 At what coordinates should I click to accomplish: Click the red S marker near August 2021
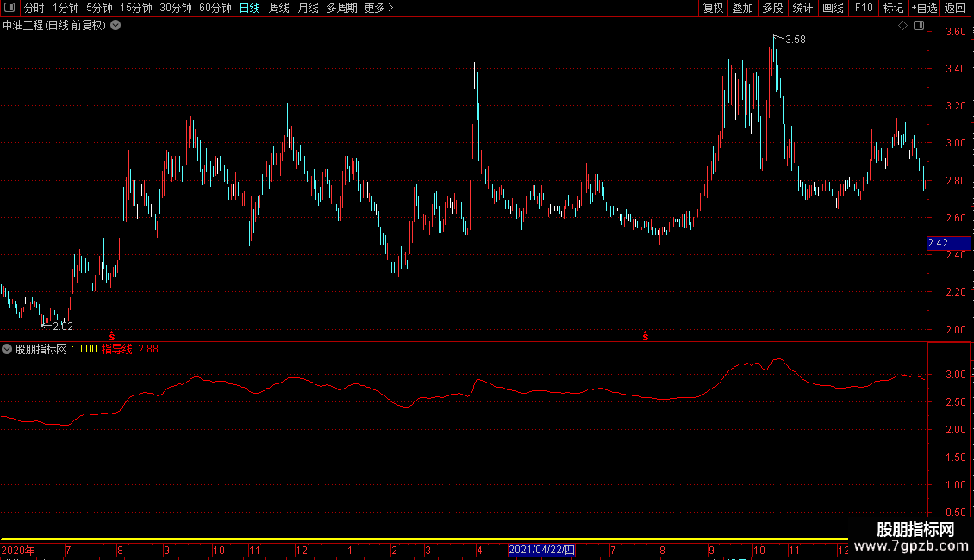pyautogui.click(x=646, y=336)
